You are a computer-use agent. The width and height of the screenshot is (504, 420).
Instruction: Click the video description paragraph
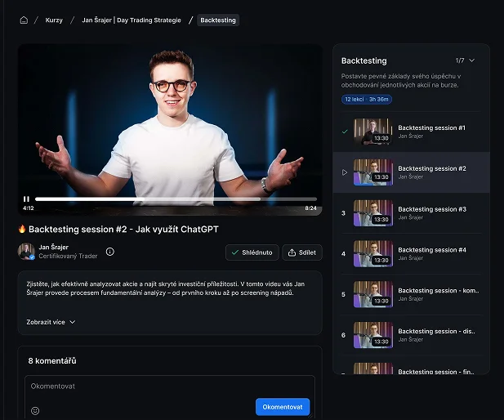tap(166, 288)
